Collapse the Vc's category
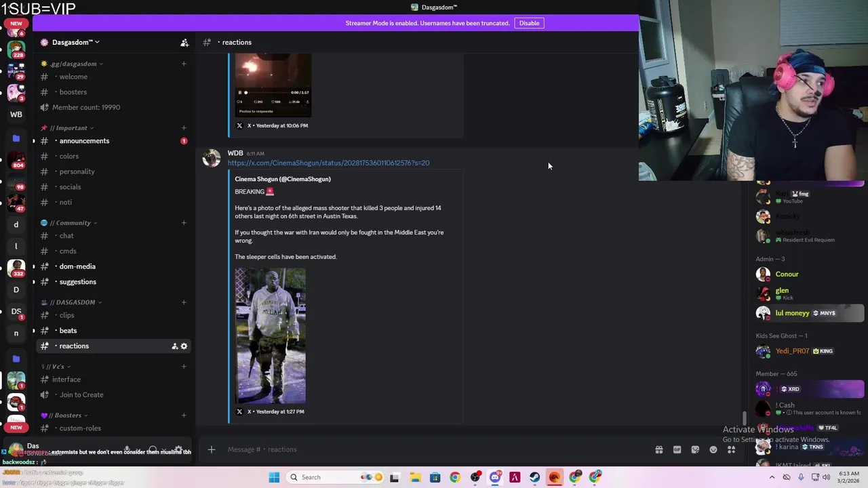The height and width of the screenshot is (488, 868). 56,367
